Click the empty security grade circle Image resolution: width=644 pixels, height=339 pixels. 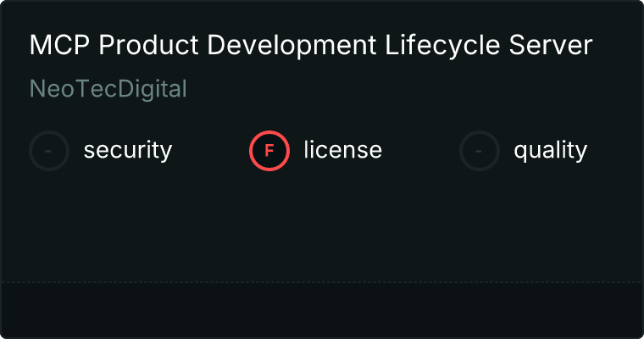pos(49,151)
